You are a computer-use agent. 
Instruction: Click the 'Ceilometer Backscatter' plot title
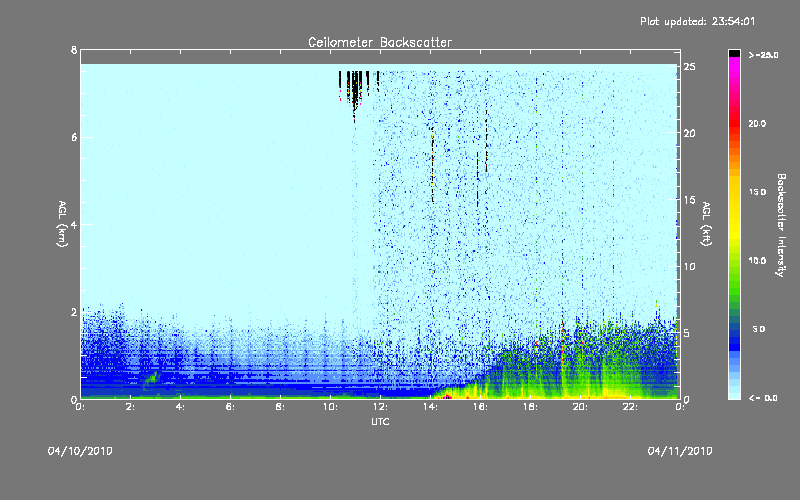point(380,42)
